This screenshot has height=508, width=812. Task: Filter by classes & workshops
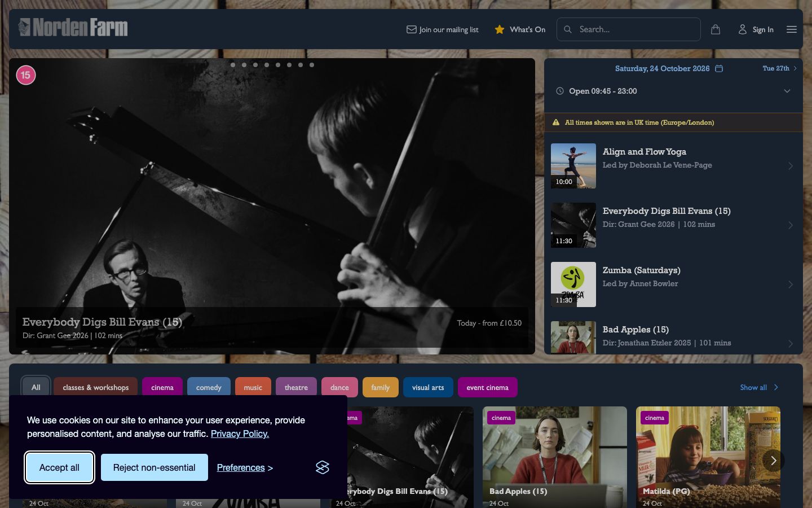(96, 387)
